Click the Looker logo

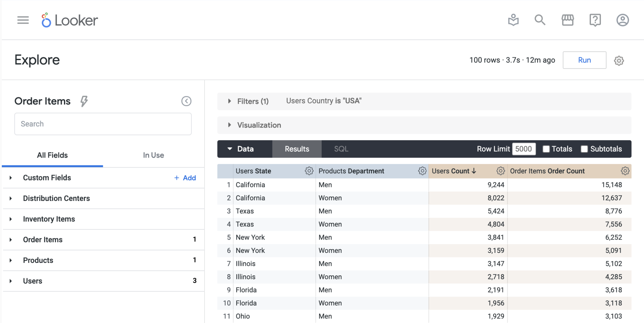69,20
